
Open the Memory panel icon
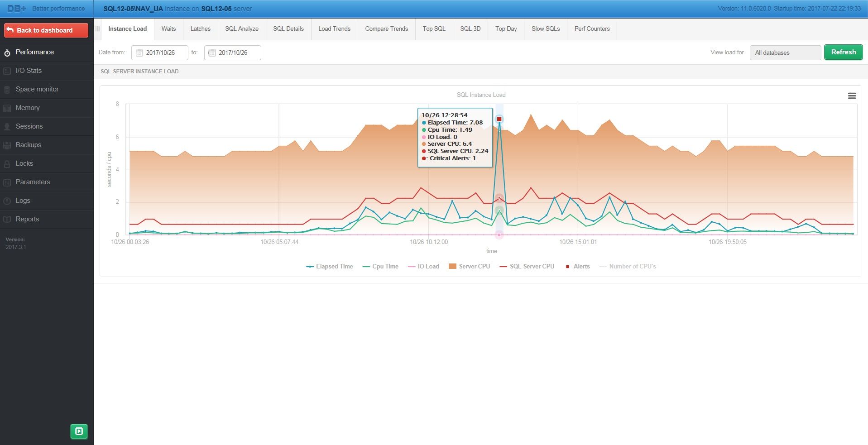pyautogui.click(x=6, y=108)
